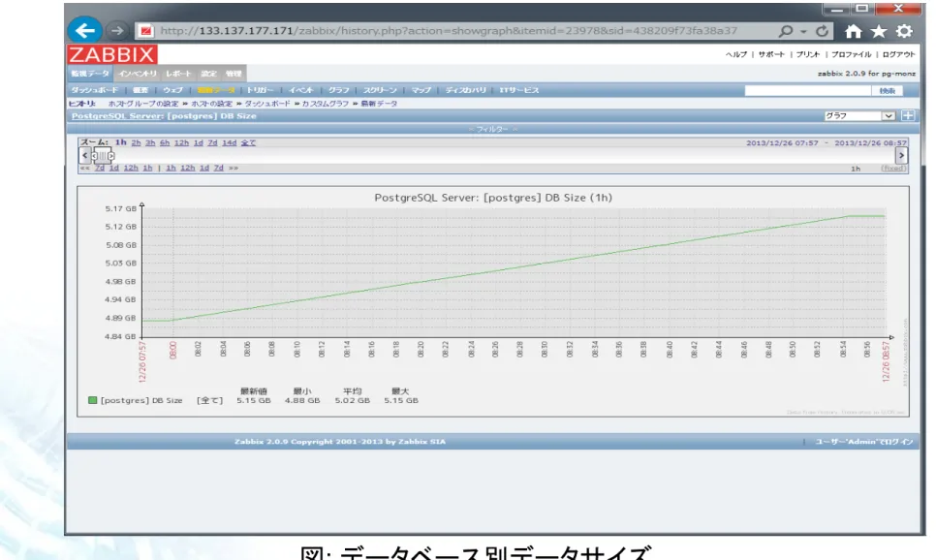This screenshot has width=936, height=560.
Task: Open the レポート main tab
Action: [178, 74]
